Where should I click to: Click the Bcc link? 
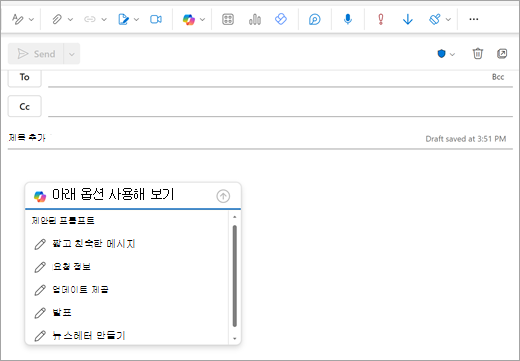498,77
